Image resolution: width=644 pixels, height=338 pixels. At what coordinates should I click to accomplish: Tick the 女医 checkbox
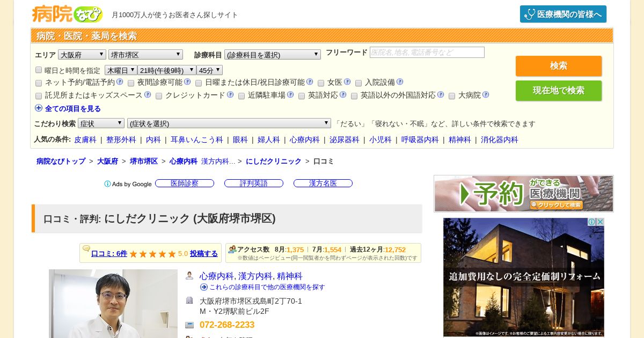tap(321, 83)
